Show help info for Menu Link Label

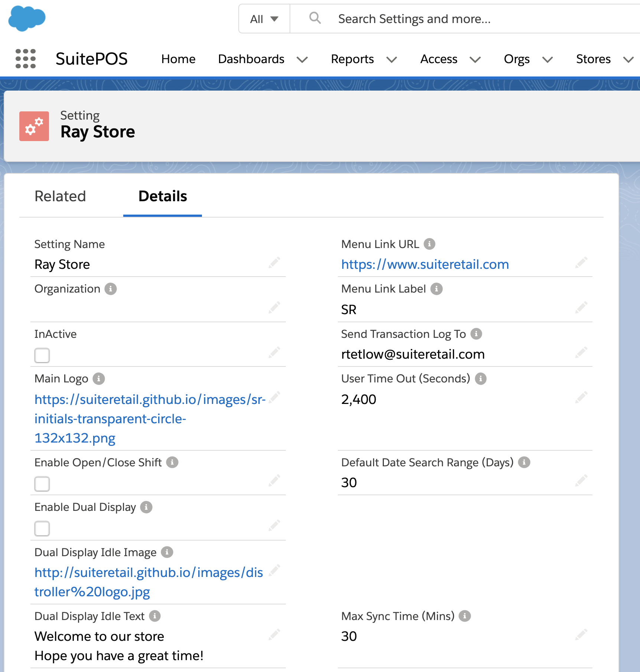(x=437, y=289)
